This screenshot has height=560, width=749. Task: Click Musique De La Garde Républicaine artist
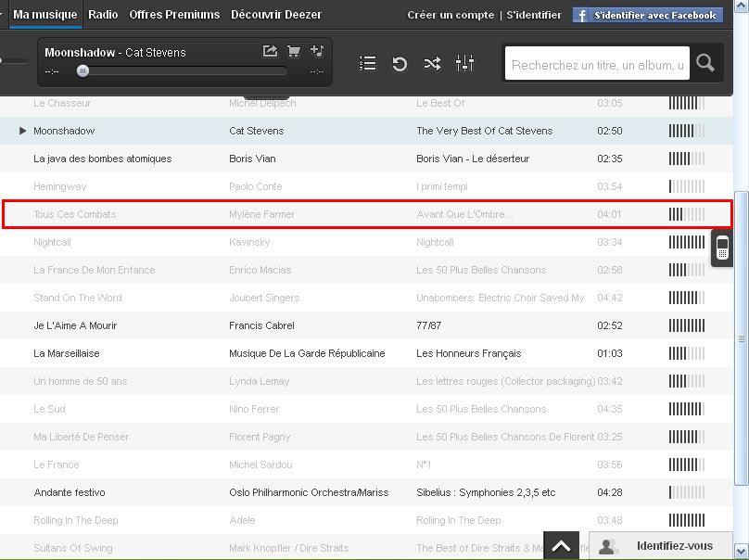coord(307,353)
